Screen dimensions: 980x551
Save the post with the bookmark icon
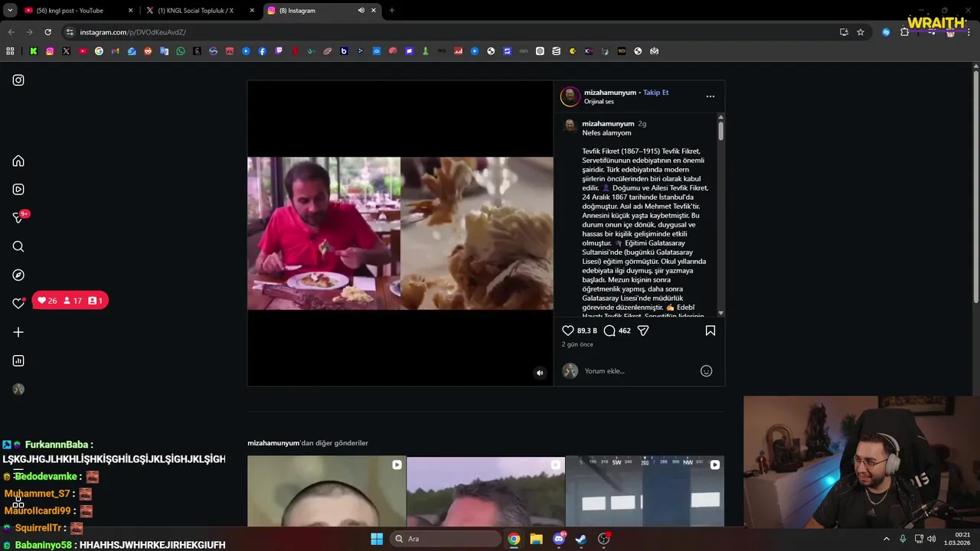tap(710, 331)
